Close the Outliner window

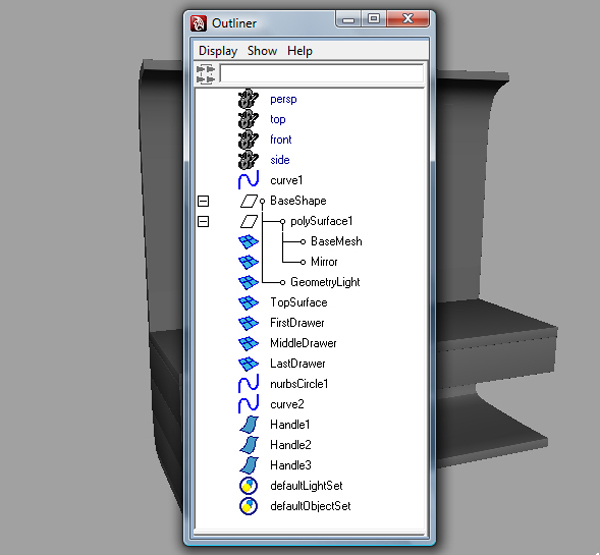(x=408, y=19)
